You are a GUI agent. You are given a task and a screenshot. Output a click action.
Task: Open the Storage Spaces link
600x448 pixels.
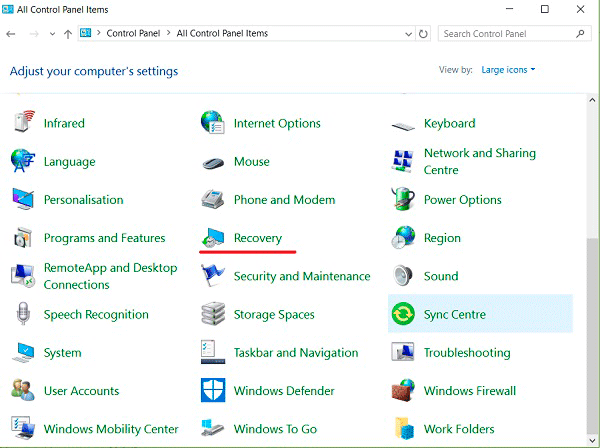[x=274, y=314]
